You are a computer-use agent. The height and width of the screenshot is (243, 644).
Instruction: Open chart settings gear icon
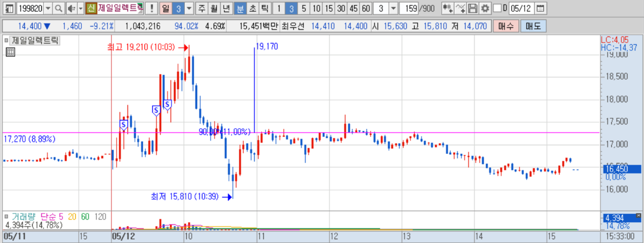pyautogui.click(x=485, y=8)
